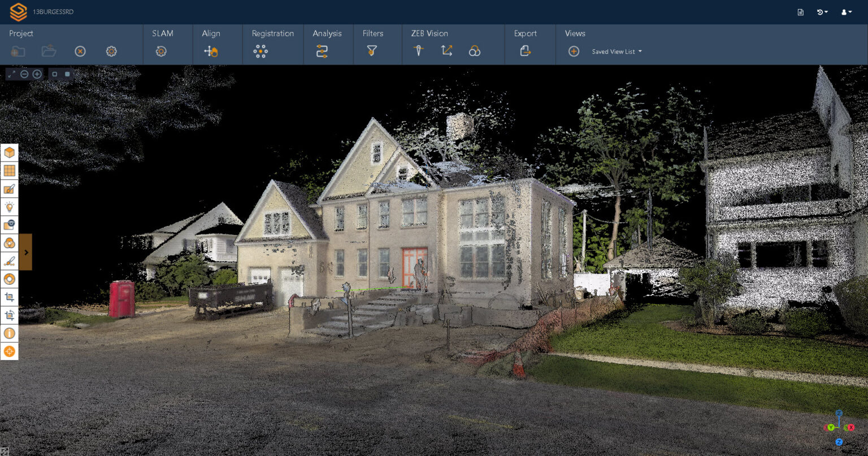Open the history dropdown in the top bar
The width and height of the screenshot is (868, 456).
[x=821, y=12]
